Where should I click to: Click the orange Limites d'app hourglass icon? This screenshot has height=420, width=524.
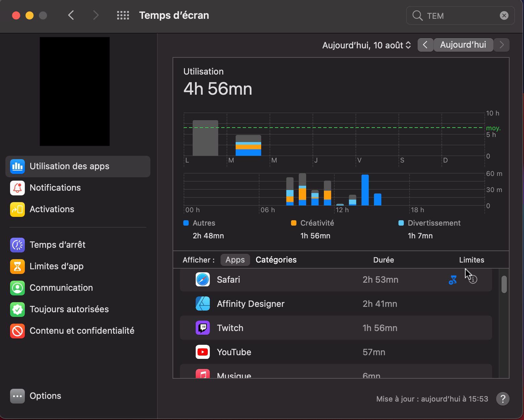(x=17, y=267)
